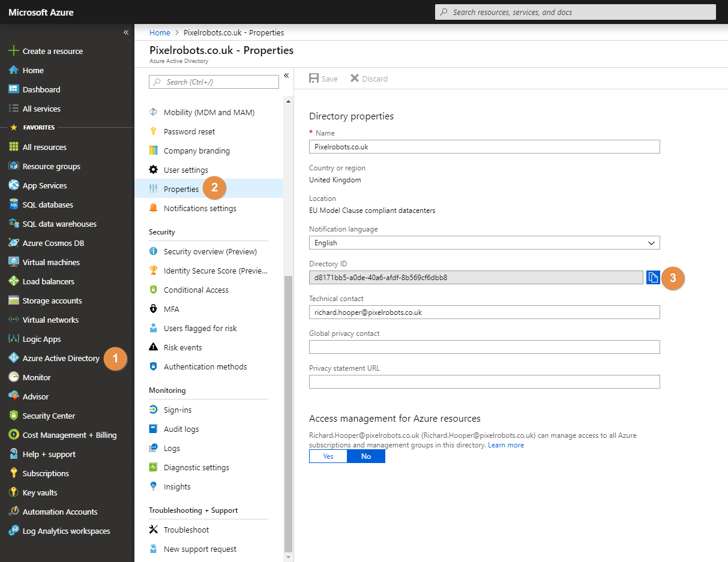Viewport: 728px width, 562px height.
Task: Set access management toggle to Yes
Action: coord(328,456)
